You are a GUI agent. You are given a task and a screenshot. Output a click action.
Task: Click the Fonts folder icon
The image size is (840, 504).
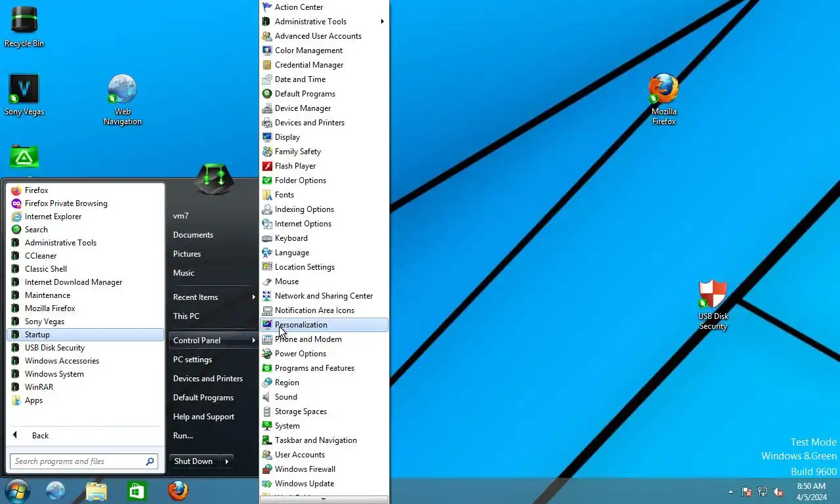pyautogui.click(x=267, y=195)
